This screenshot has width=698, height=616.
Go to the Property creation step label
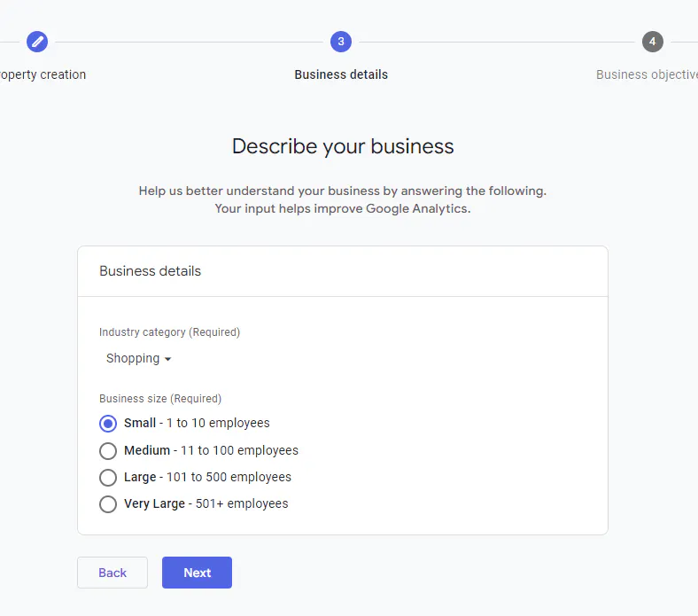pyautogui.click(x=43, y=74)
